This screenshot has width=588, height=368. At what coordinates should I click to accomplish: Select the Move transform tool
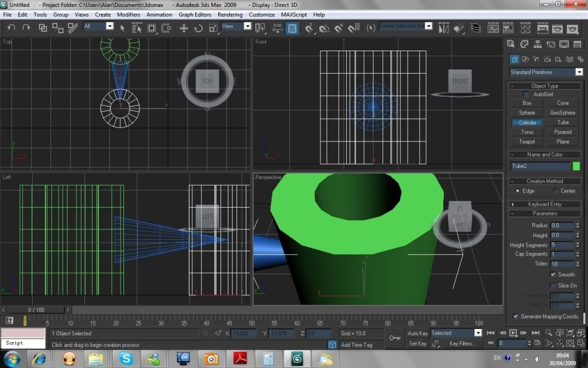pyautogui.click(x=184, y=28)
